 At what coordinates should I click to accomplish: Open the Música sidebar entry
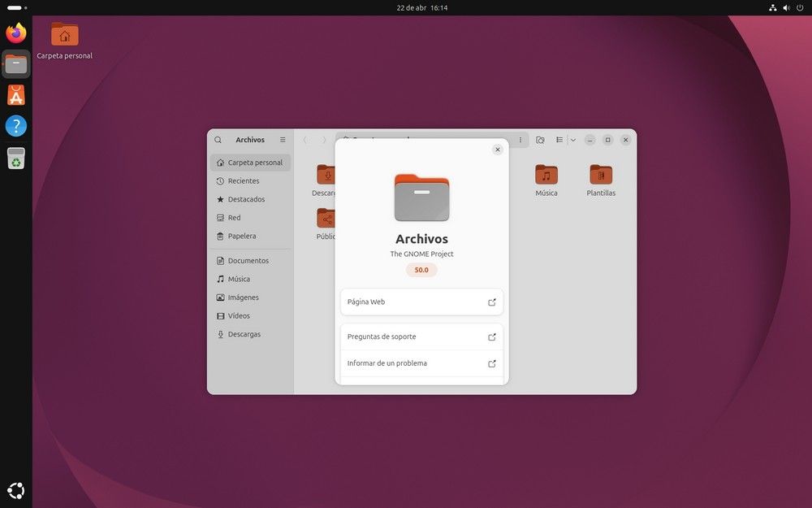click(251, 279)
